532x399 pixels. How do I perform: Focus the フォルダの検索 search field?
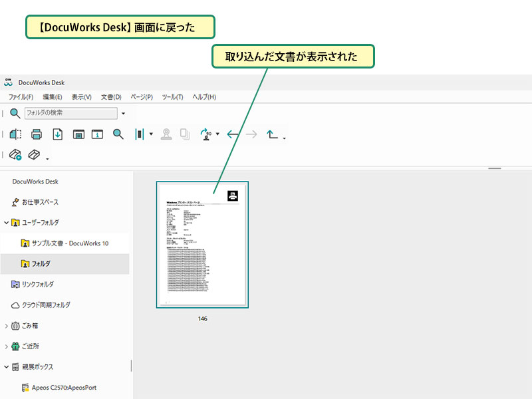pos(71,113)
